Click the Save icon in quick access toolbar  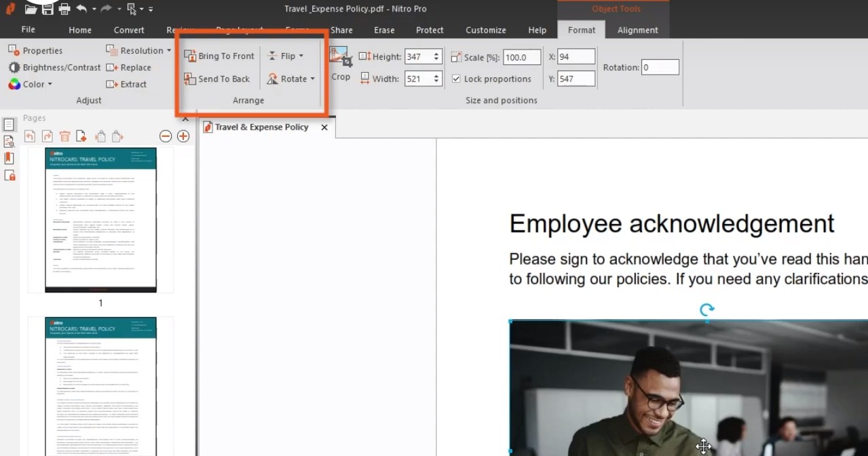(48, 9)
